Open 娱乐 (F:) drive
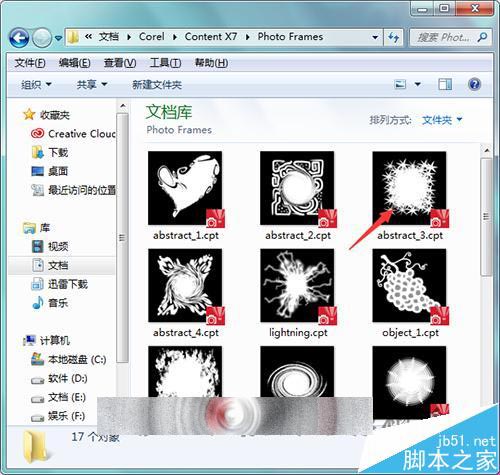 [x=58, y=416]
